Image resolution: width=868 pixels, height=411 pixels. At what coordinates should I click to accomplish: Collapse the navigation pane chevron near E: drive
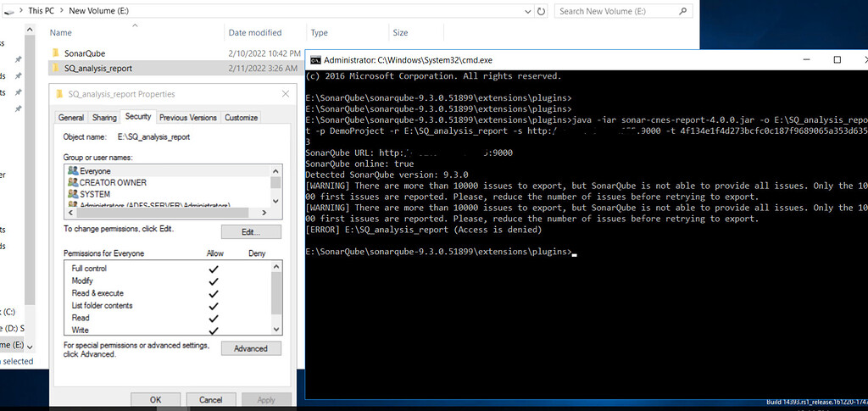(30, 345)
